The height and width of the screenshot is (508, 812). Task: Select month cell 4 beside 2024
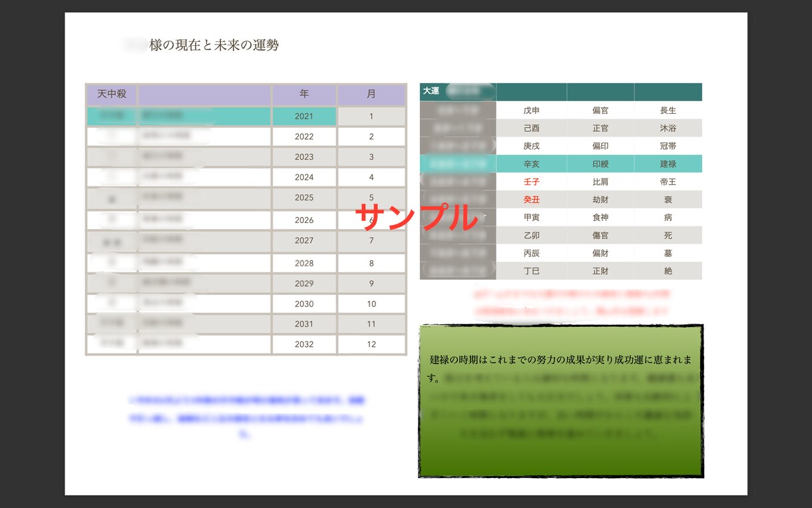[x=371, y=177]
